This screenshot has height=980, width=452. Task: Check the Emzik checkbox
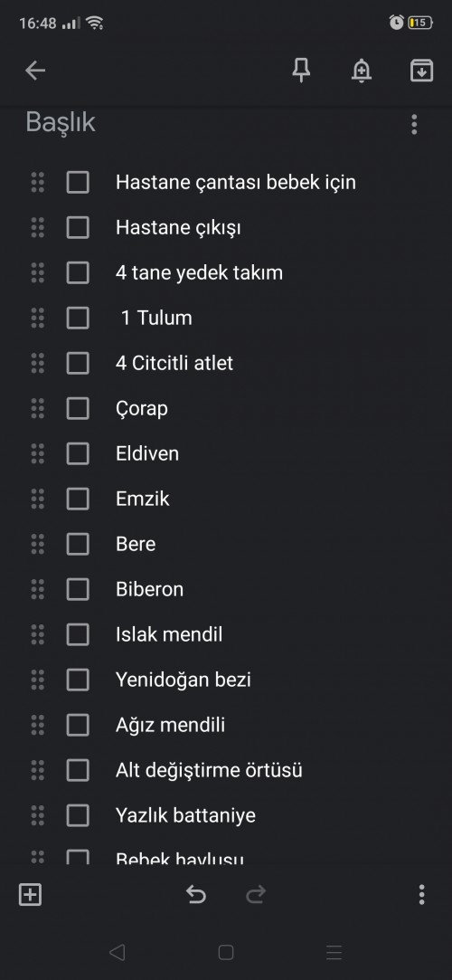click(x=78, y=499)
